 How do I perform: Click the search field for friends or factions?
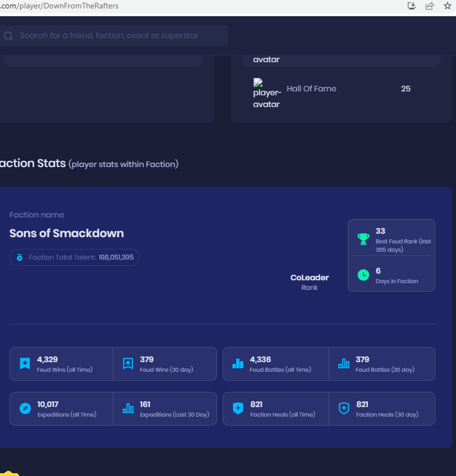click(113, 35)
